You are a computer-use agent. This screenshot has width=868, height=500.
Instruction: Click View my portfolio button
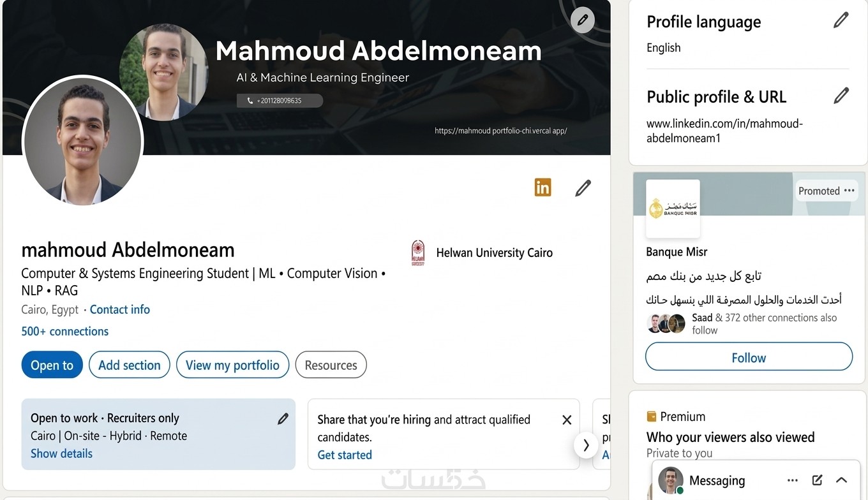232,365
